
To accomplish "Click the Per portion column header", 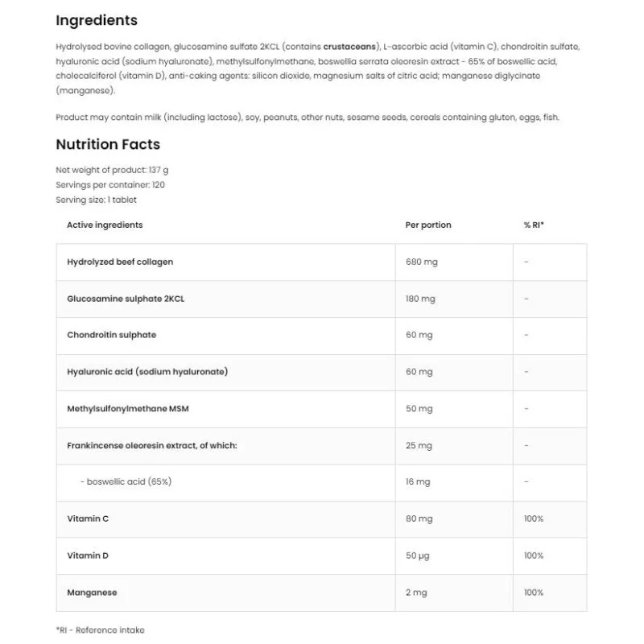I will point(428,225).
